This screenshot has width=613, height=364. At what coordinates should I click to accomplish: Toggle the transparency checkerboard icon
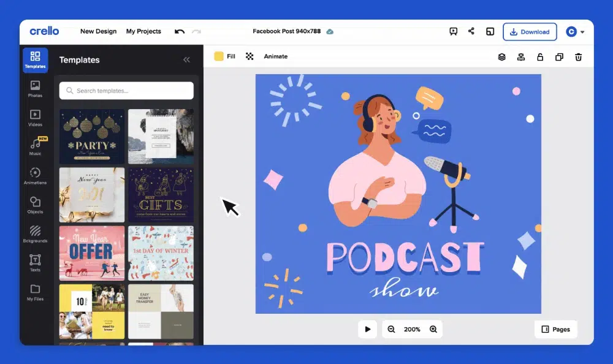(x=249, y=56)
